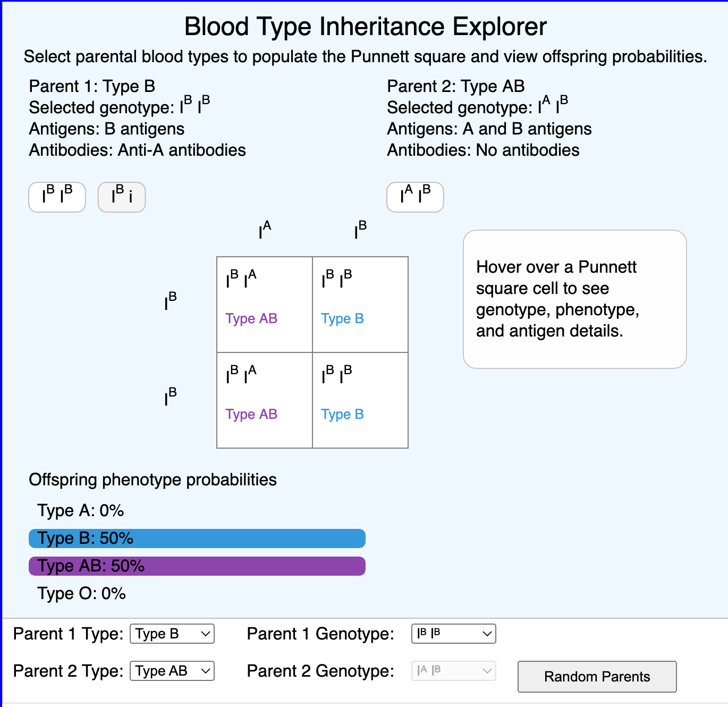The width and height of the screenshot is (728, 707).
Task: Click the top-left Punnett cell, Type AB
Action: (x=265, y=305)
